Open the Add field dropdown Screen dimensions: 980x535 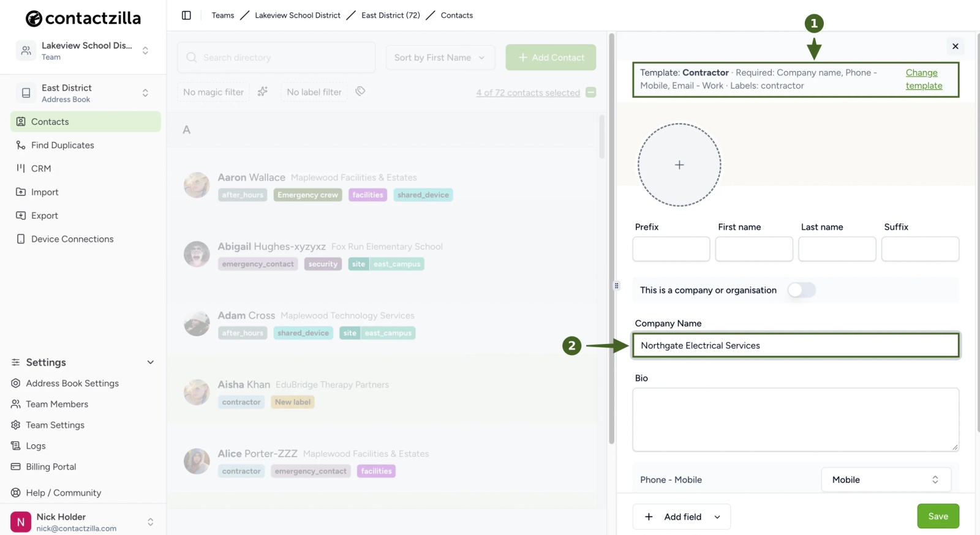click(x=682, y=517)
